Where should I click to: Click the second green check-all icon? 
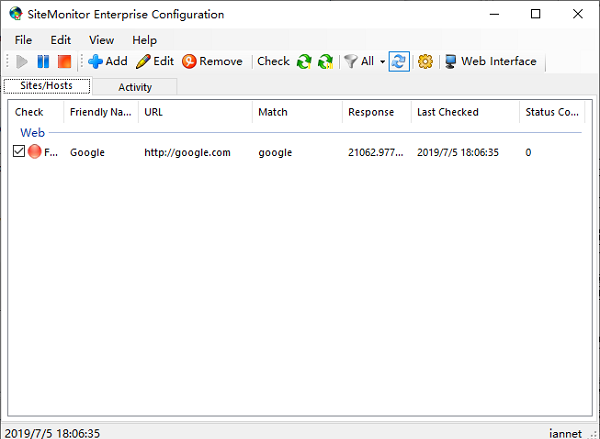[x=326, y=61]
